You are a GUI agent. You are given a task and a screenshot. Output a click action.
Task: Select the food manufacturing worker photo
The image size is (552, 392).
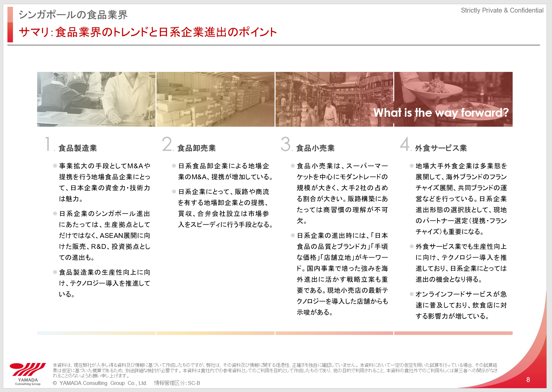tap(96, 99)
